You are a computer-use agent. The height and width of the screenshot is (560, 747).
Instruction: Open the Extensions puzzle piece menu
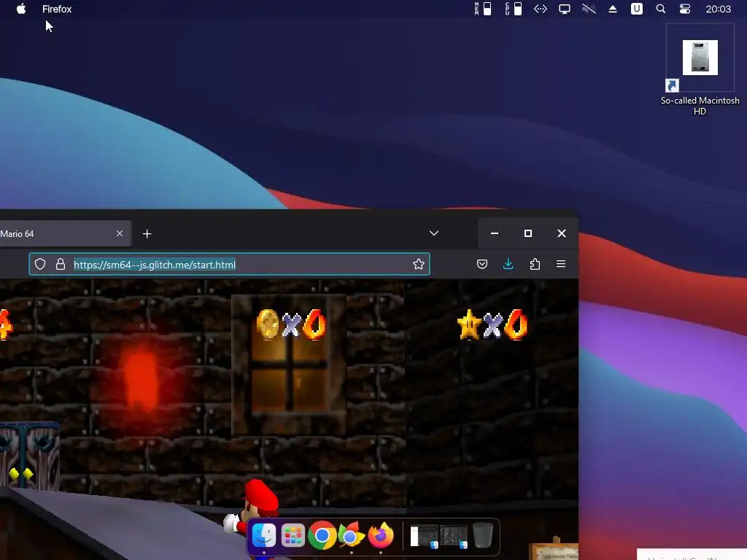[535, 264]
